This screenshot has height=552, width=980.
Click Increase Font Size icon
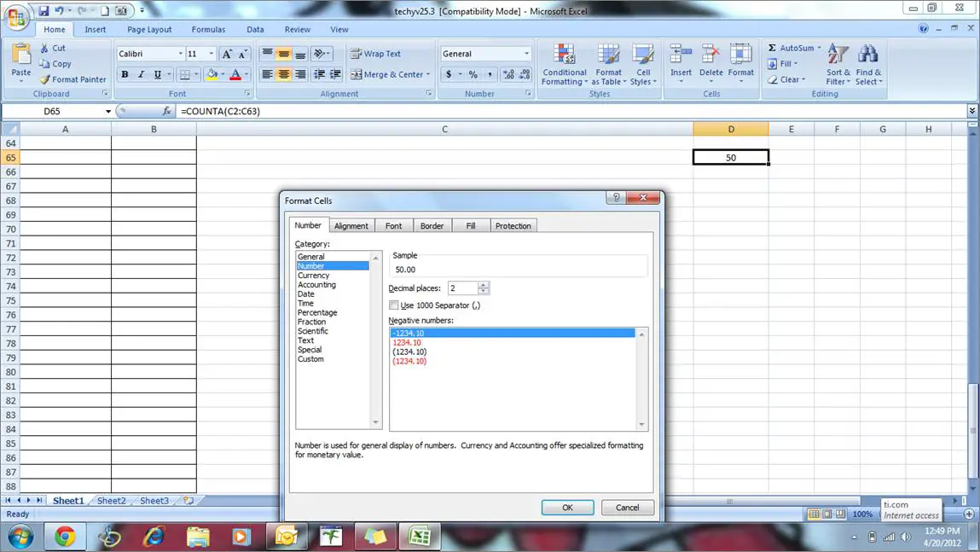[227, 54]
